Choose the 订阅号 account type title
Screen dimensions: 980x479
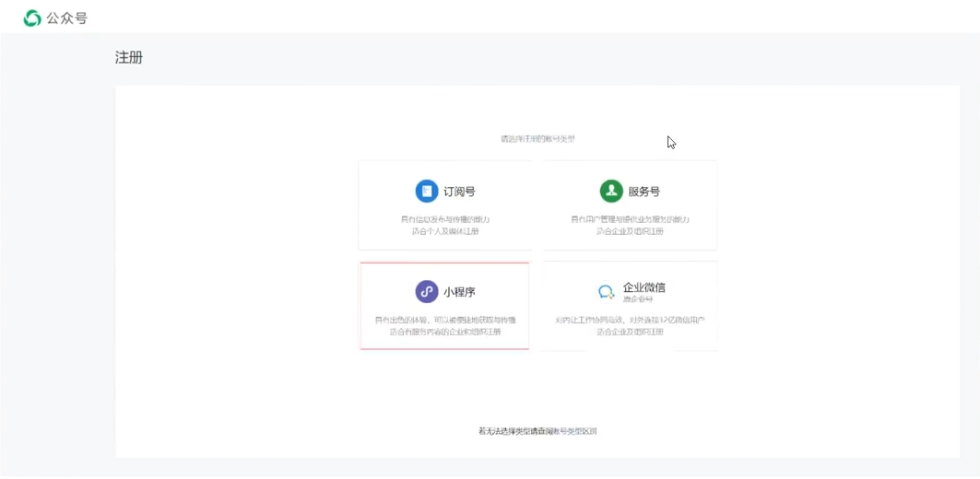459,192
